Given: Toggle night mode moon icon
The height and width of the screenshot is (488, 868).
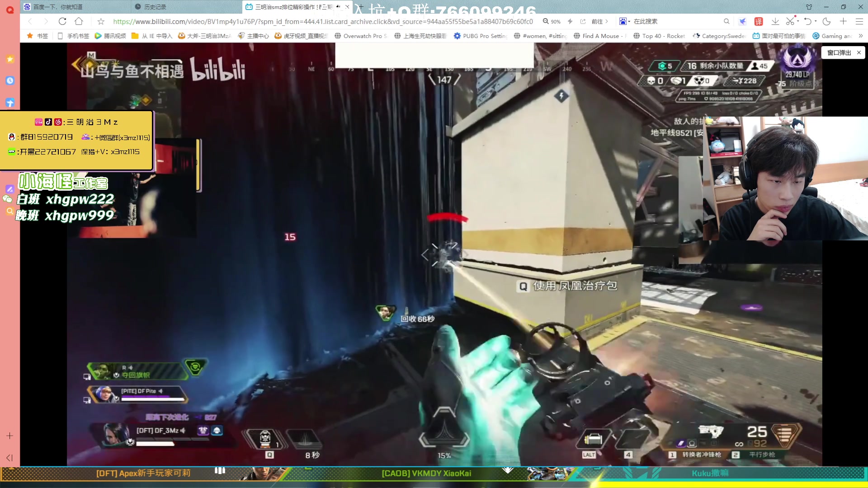Looking at the screenshot, I should 827,21.
